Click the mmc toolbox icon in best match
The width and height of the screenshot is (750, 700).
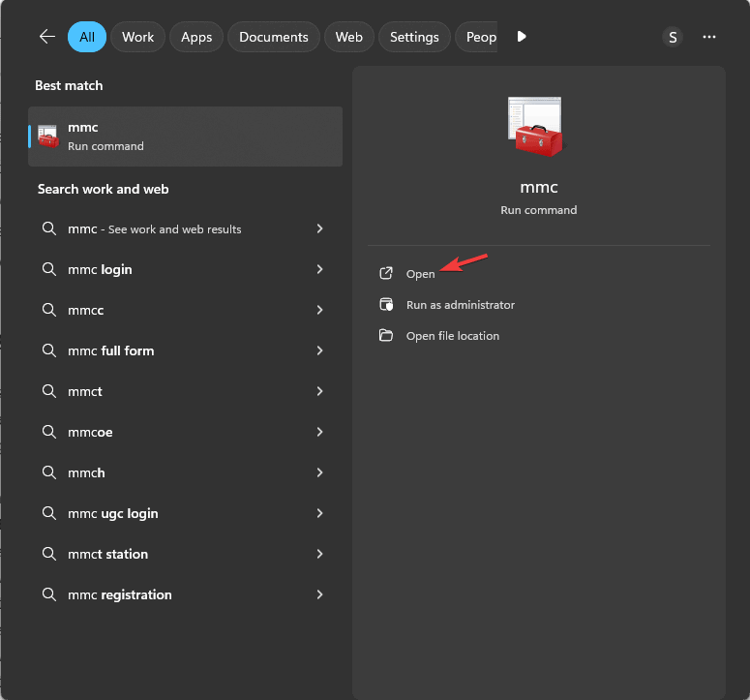48,137
